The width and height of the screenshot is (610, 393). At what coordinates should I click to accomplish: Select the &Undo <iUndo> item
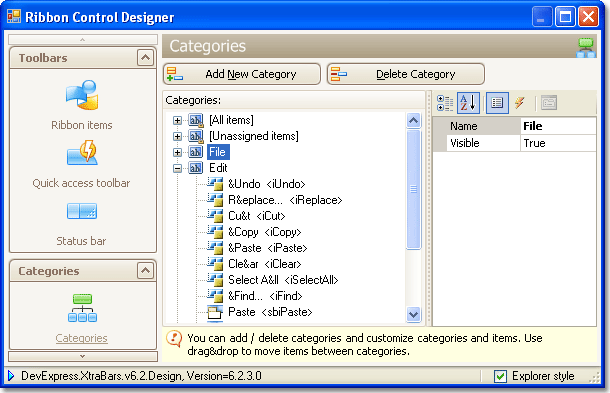coord(266,184)
